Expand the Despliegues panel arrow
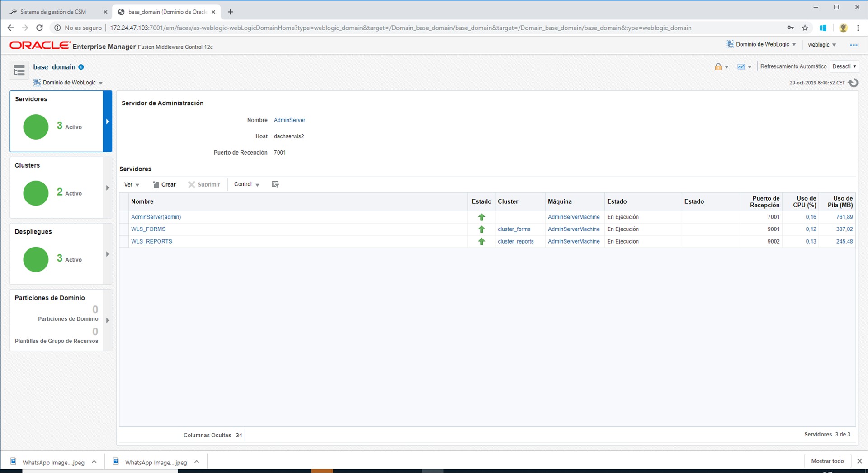 (108, 254)
